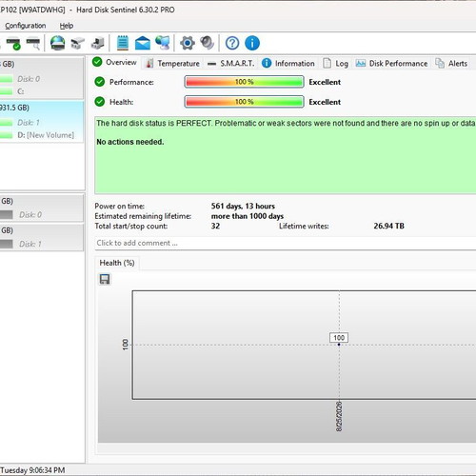Open the S.M.A.R.T. tab
The image size is (476, 476).
[x=231, y=64]
